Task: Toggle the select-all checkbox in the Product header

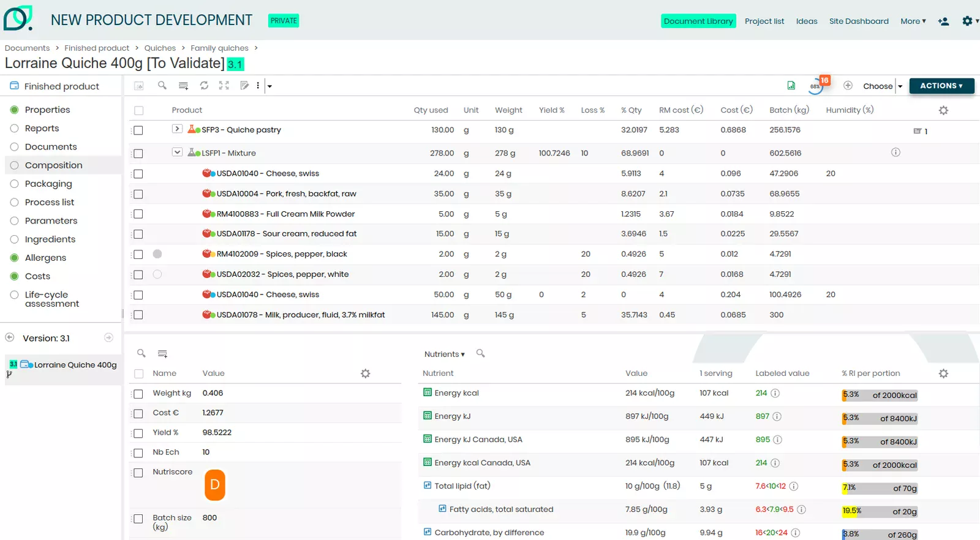Action: pos(139,111)
